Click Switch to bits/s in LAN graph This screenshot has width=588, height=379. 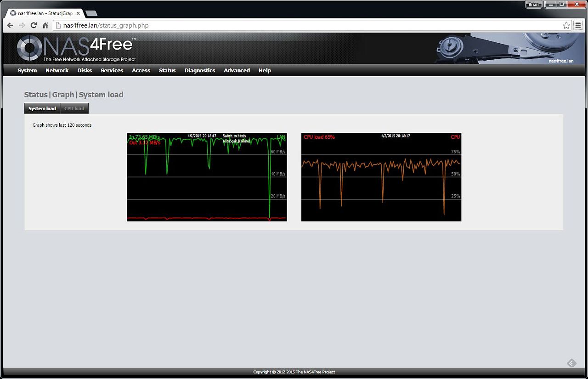click(x=234, y=136)
